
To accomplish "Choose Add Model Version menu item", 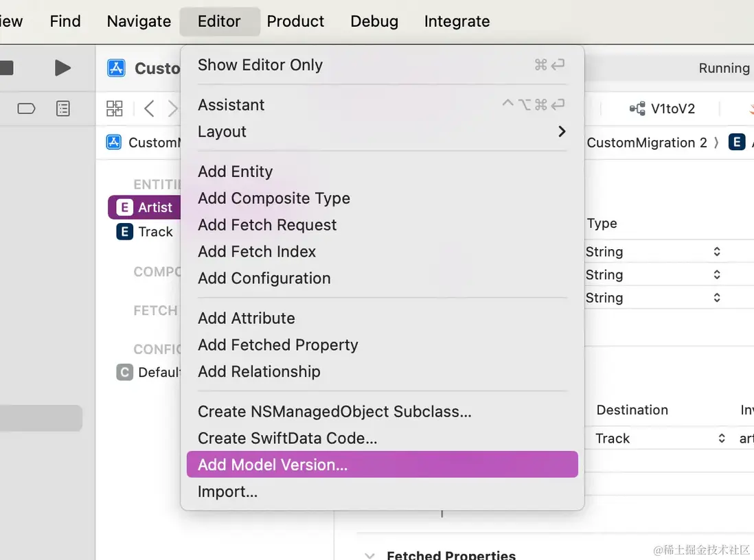I will click(x=273, y=465).
